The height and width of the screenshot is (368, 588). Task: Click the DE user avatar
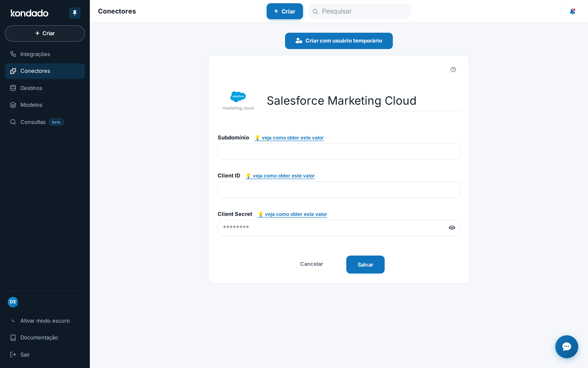coord(13,302)
